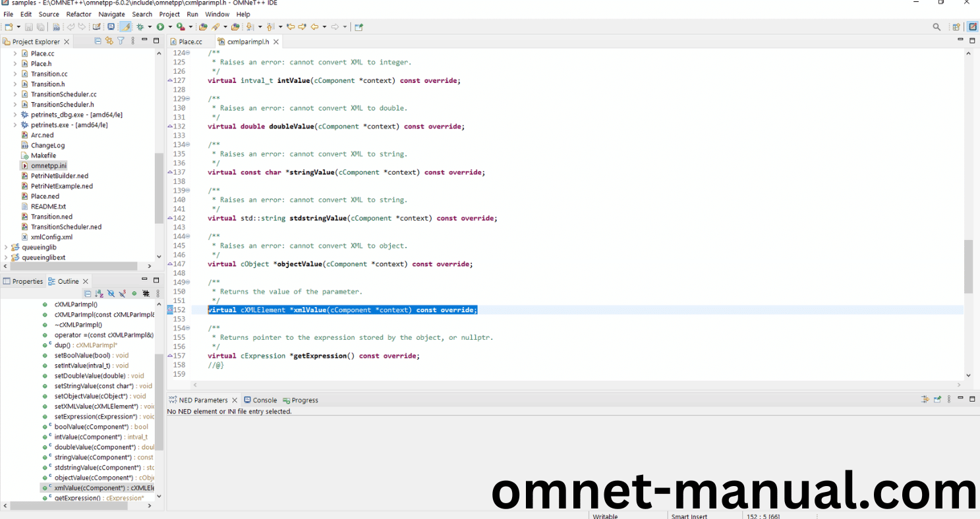The width and height of the screenshot is (980, 519).
Task: Click the editor's vertical scrollbar thumb
Action: [968, 266]
